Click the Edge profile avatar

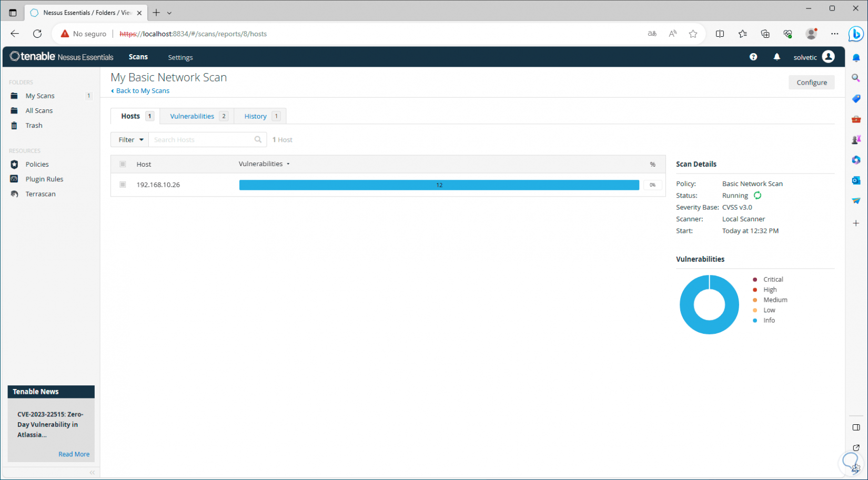[x=811, y=34]
